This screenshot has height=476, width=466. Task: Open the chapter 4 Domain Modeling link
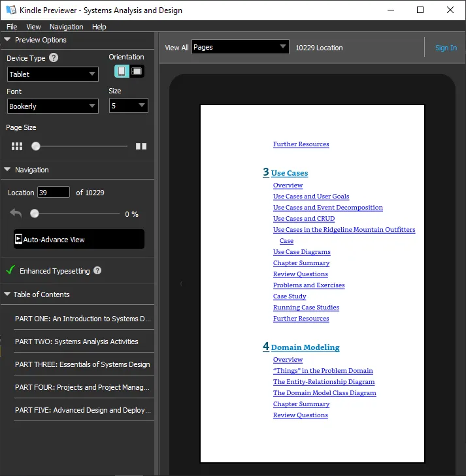click(301, 347)
